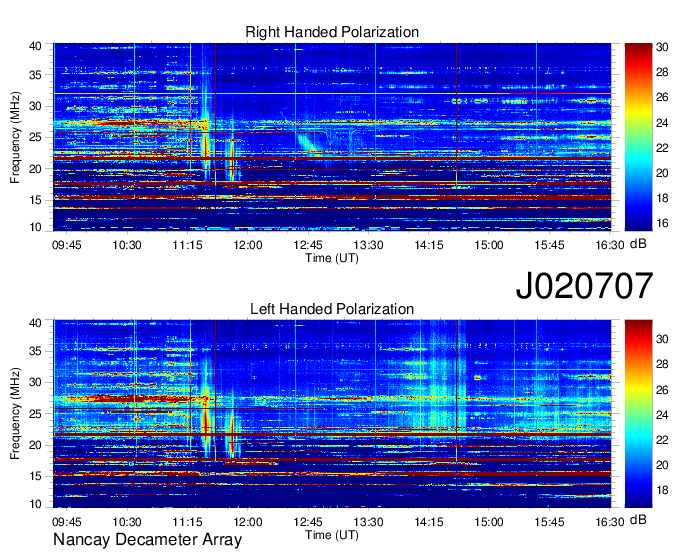Screen dimensions: 680x552
Task: Click 10 MHz tick on Right Handed frequency axis
Action: (x=35, y=227)
